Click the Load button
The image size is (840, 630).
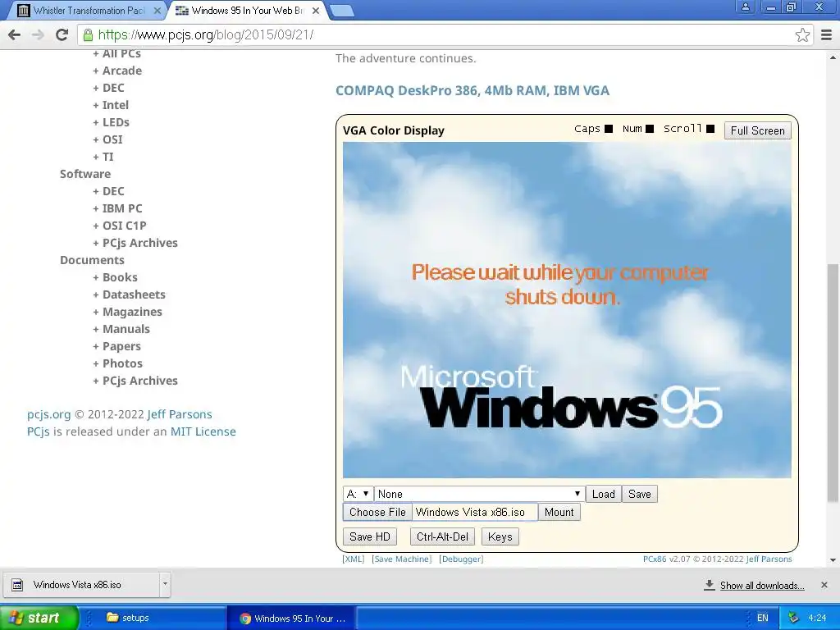coord(603,494)
